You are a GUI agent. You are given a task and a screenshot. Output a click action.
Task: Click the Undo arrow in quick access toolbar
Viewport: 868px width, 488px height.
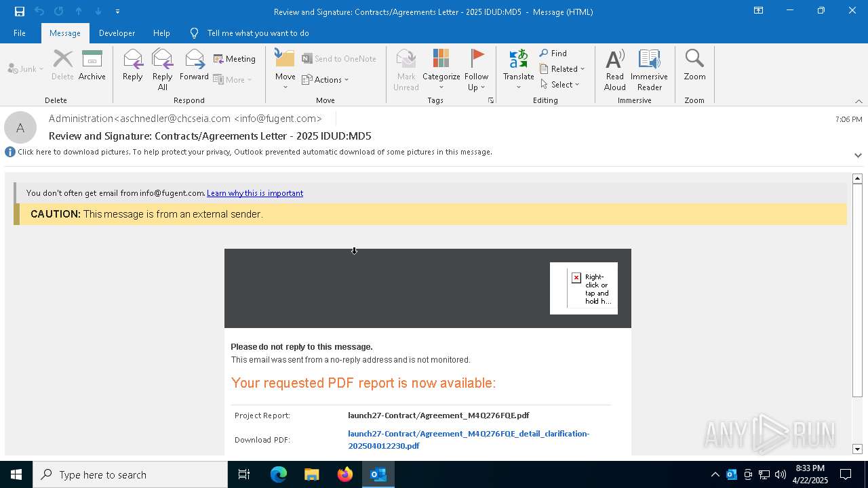point(39,12)
